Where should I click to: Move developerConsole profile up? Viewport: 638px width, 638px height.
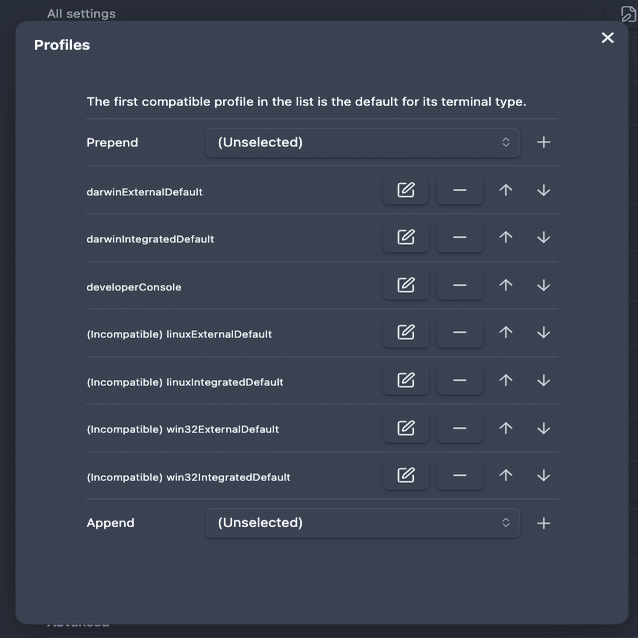(x=506, y=285)
